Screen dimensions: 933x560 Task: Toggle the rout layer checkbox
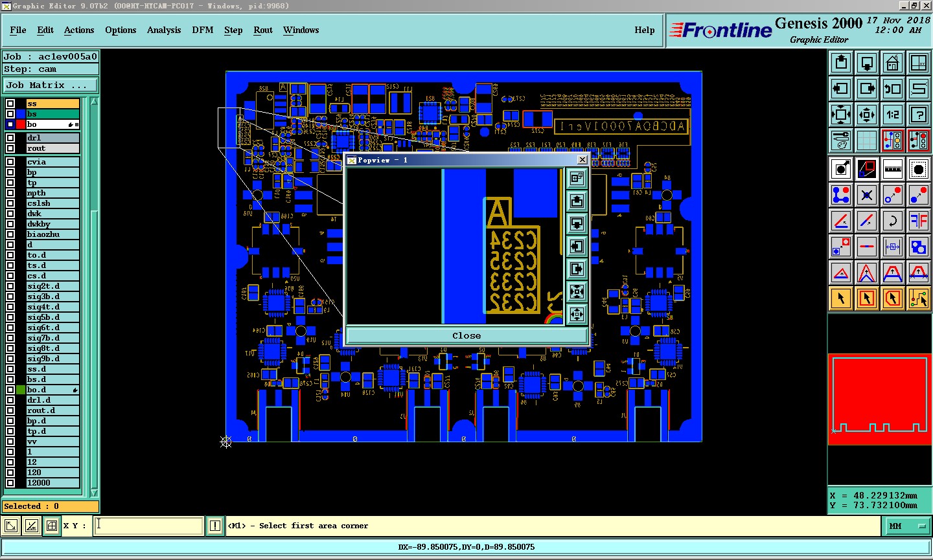[x=10, y=148]
